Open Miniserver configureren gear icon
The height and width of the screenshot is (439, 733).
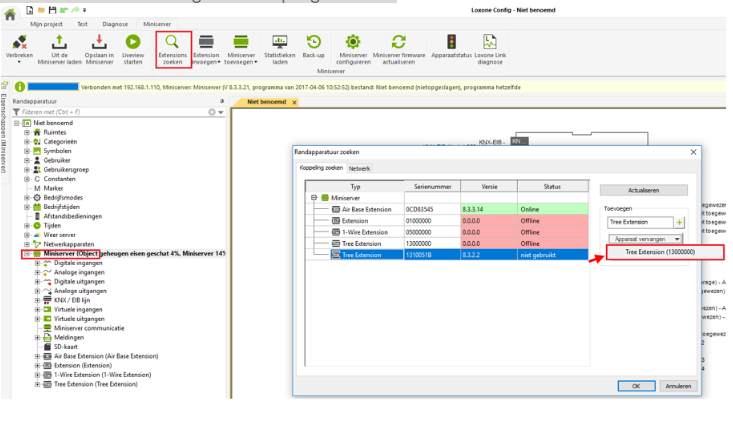pos(354,42)
